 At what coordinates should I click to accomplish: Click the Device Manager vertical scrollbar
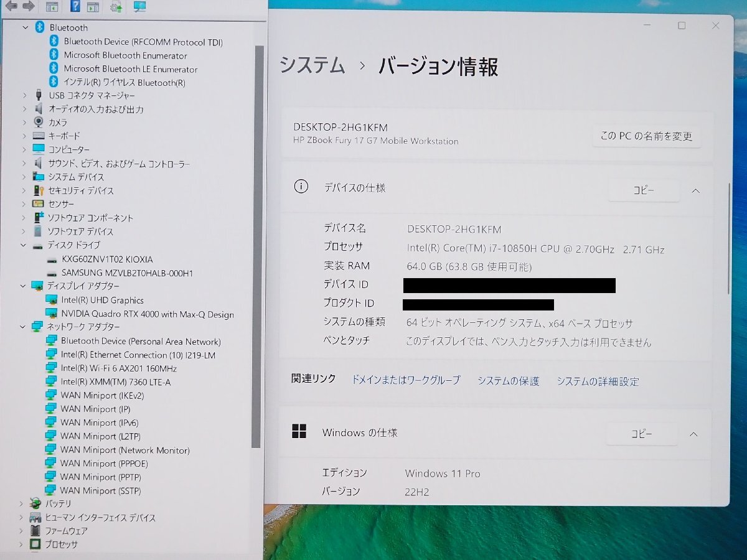[256, 246]
